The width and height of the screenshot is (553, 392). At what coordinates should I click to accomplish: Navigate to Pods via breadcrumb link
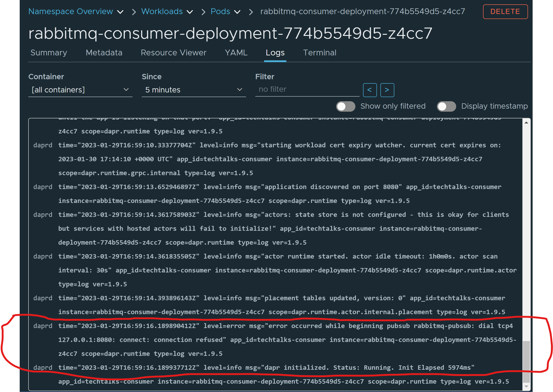(x=220, y=11)
